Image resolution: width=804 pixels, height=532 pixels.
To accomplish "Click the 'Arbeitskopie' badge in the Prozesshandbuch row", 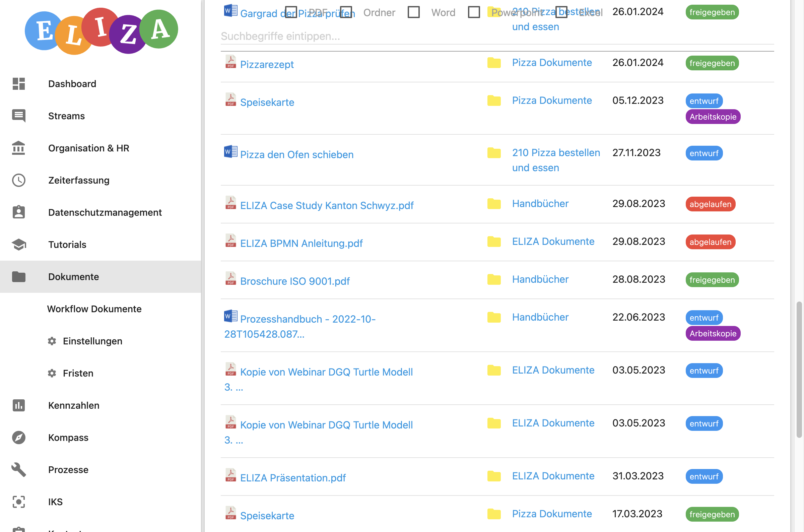I will tap(713, 334).
